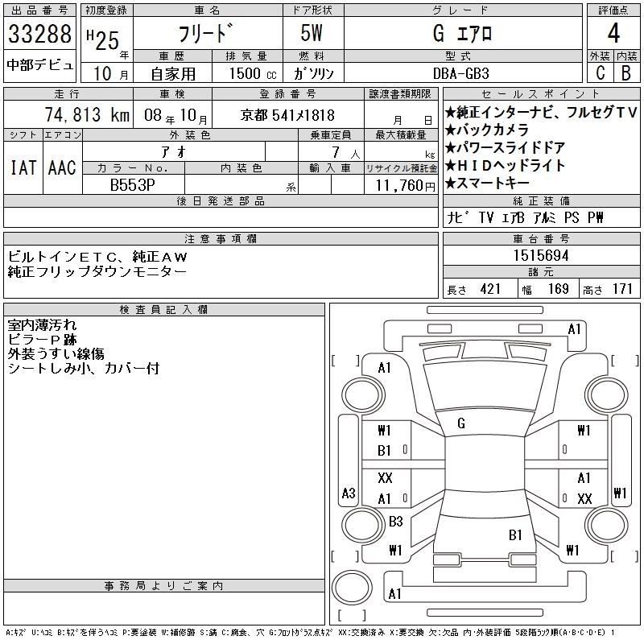This screenshot has height=644, width=644.
Task: Click the セールスポイント header
Action: click(541, 94)
